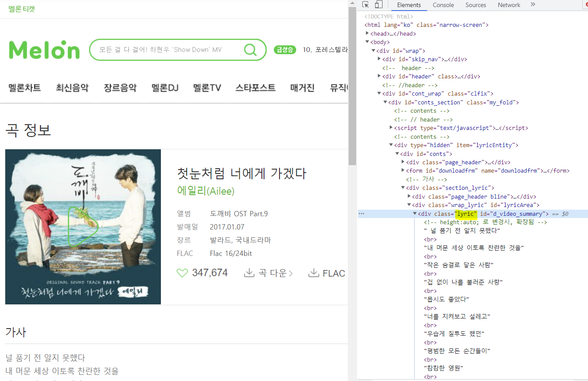The image size is (588, 381).
Task: Click the song download arrow icon
Action: 249,273
